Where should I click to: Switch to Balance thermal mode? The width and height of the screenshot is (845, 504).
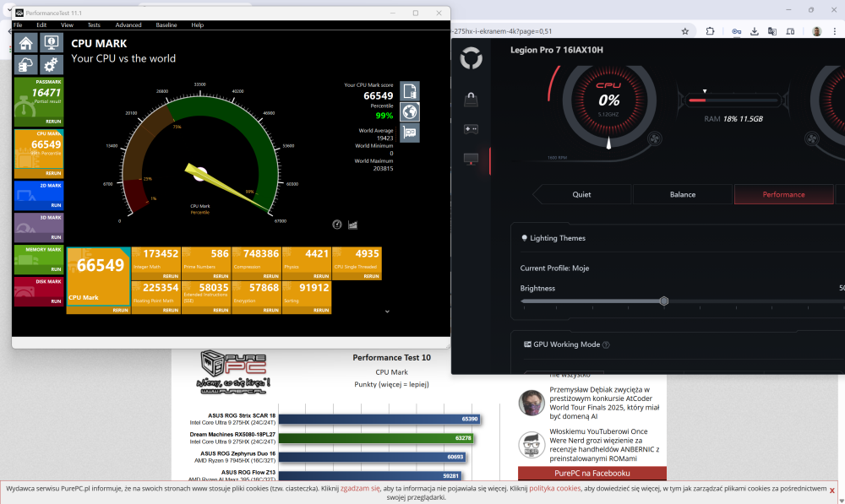(x=683, y=194)
